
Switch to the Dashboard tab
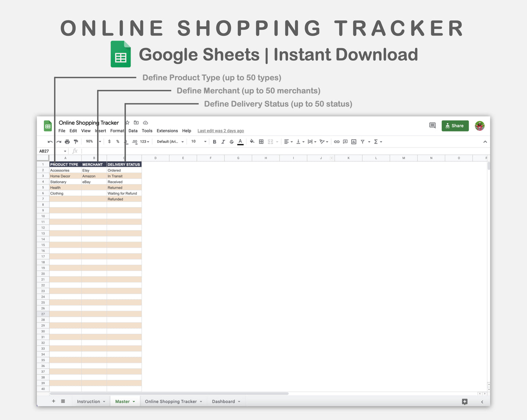pos(224,401)
